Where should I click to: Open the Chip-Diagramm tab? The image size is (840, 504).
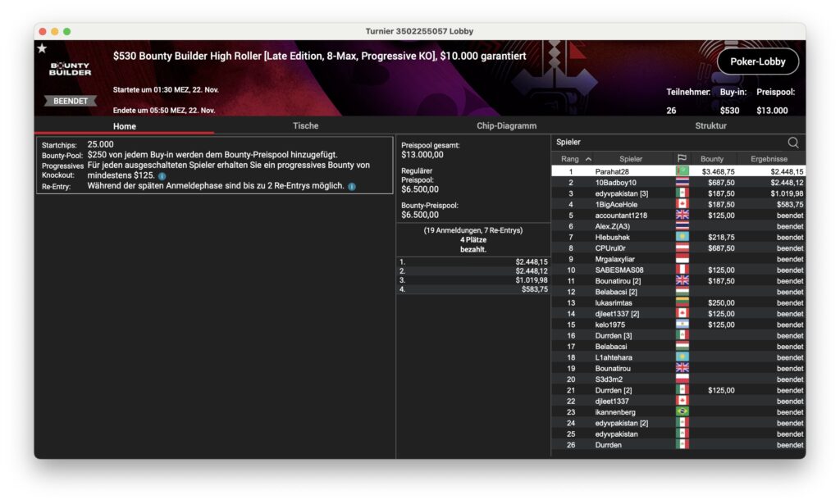[x=506, y=126]
